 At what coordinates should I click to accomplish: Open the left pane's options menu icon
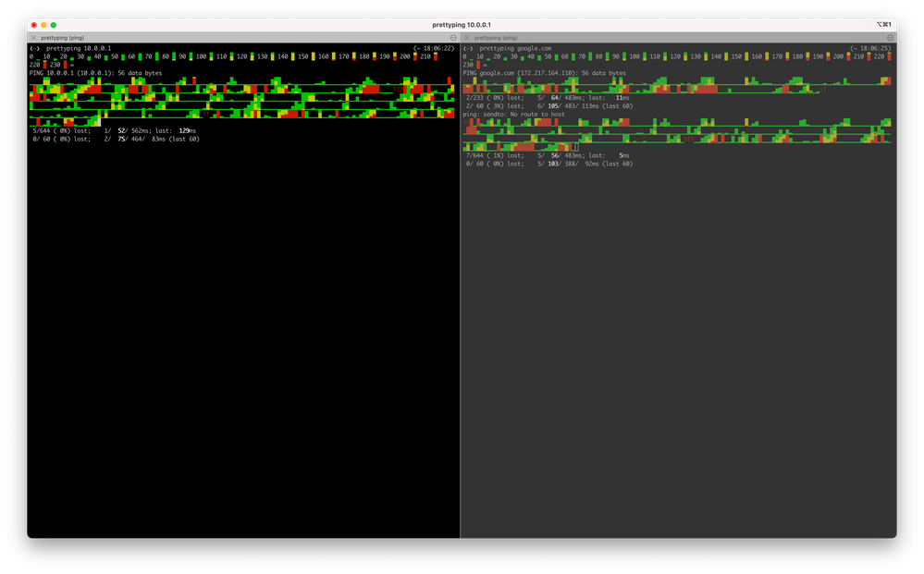[453, 38]
